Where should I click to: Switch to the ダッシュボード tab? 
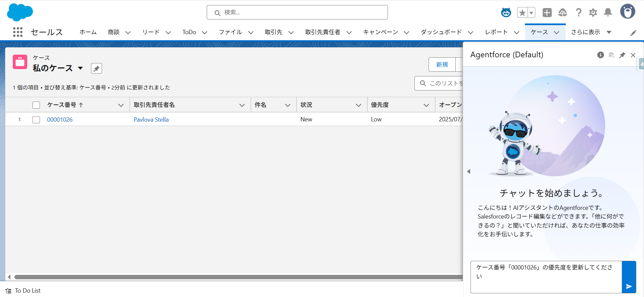click(441, 32)
